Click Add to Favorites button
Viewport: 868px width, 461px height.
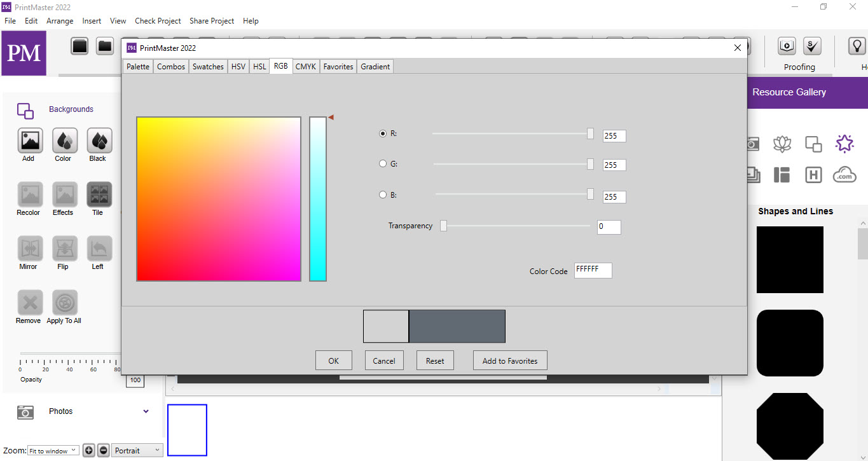point(510,361)
